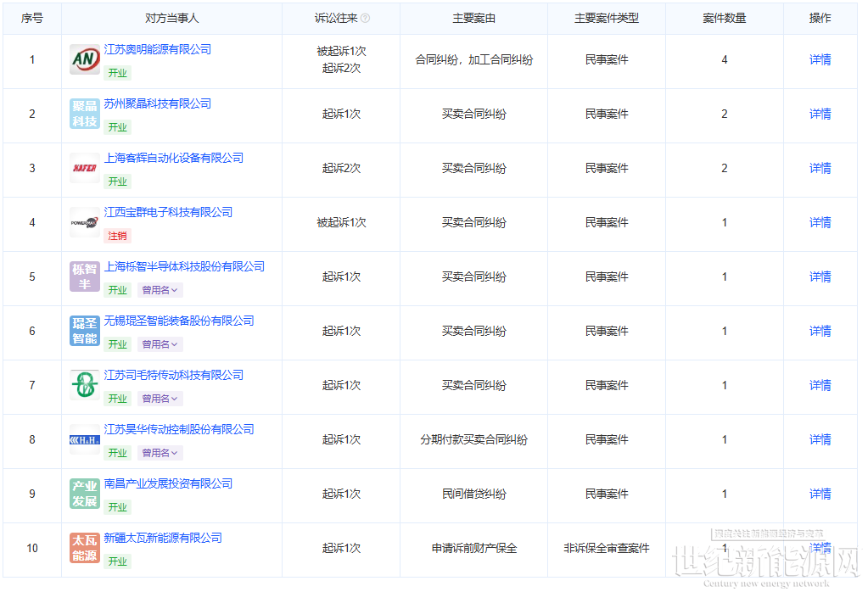Click the 苏州聚晶科技 logo icon
868x592 pixels.
pos(85,114)
